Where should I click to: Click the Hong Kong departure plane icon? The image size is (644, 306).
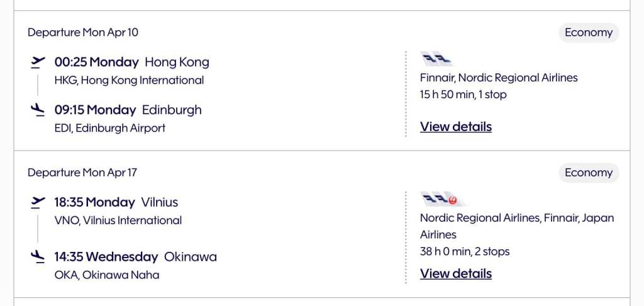[38, 62]
